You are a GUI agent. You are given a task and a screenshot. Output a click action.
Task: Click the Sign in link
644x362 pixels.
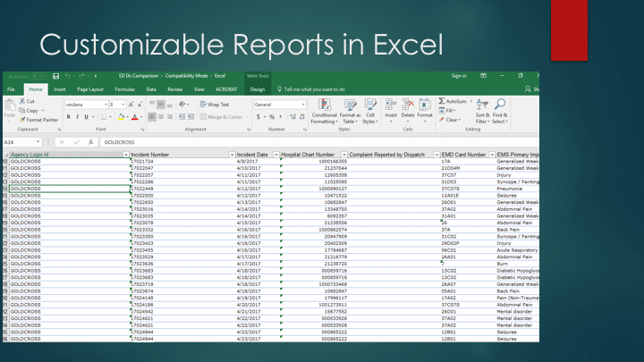pyautogui.click(x=459, y=77)
